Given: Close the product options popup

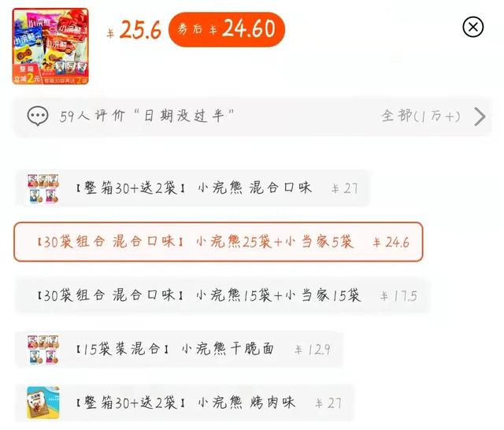Looking at the screenshot, I should pos(472,27).
